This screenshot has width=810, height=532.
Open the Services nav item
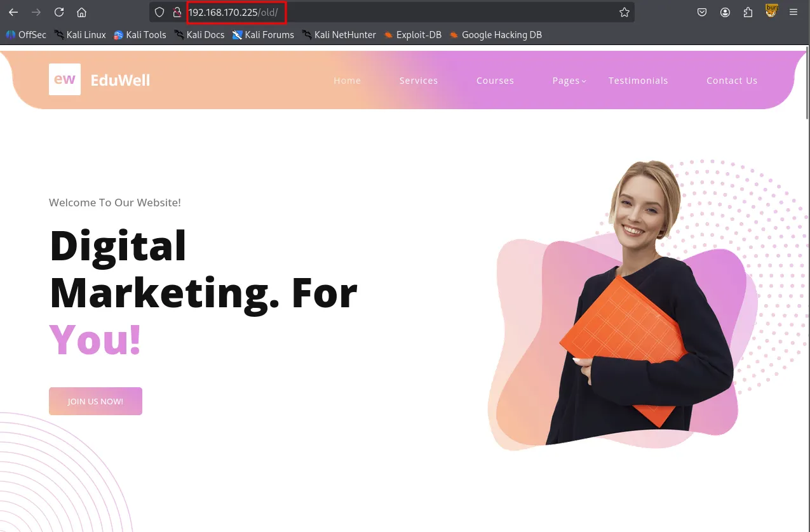[x=418, y=81]
